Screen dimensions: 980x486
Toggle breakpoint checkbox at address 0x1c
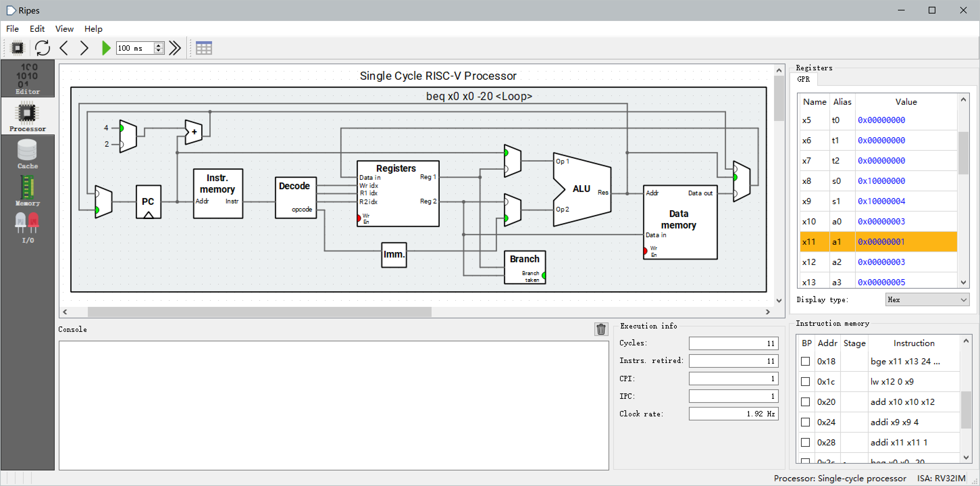click(x=805, y=381)
